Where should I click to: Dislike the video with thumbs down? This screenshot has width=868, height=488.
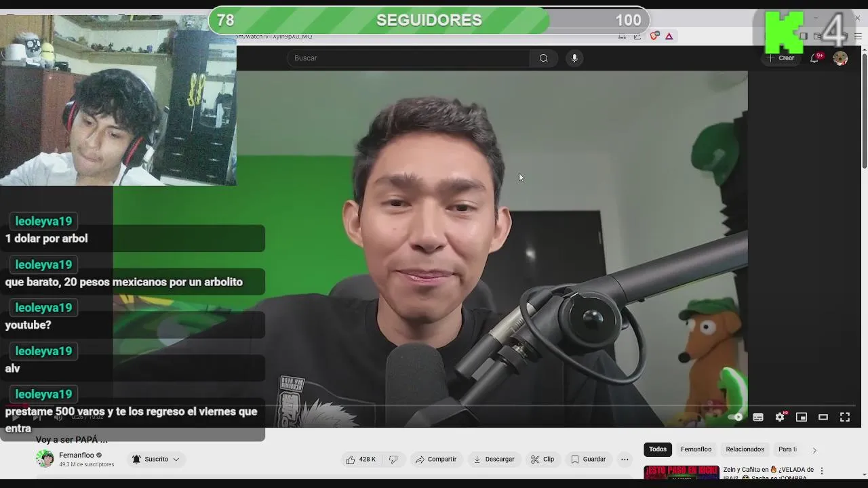tap(393, 460)
